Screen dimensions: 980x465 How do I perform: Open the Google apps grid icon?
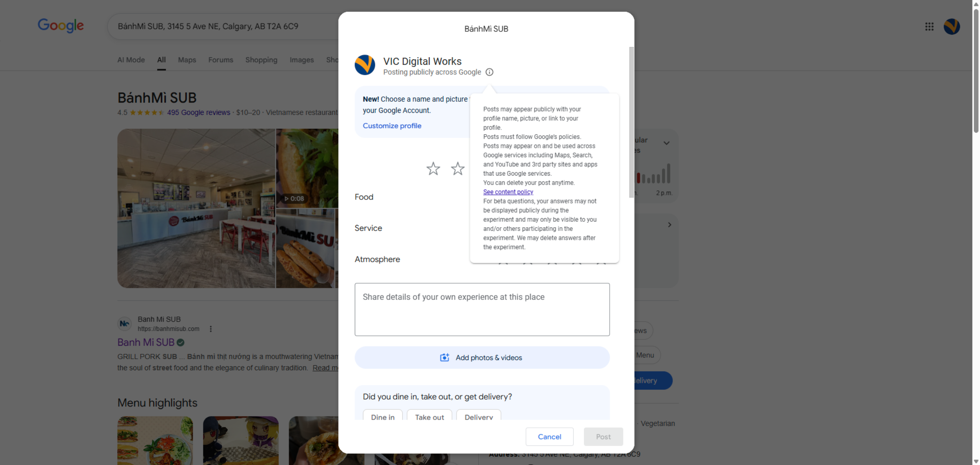tap(929, 27)
